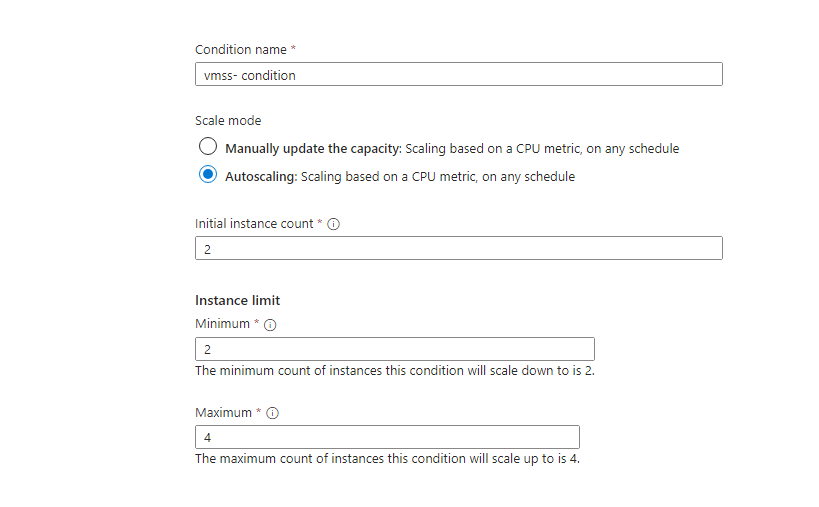The height and width of the screenshot is (507, 819).
Task: Click the Condition name text field
Action: pyautogui.click(x=458, y=75)
